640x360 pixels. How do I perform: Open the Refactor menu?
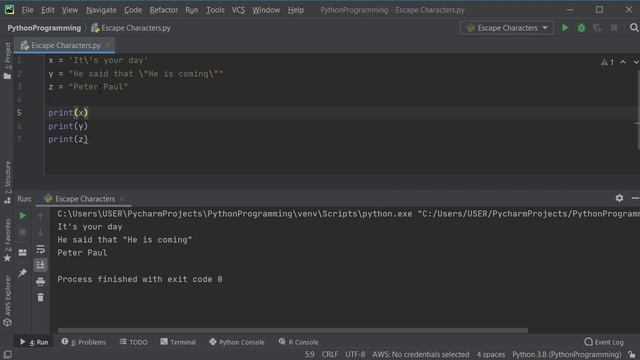pos(163,10)
